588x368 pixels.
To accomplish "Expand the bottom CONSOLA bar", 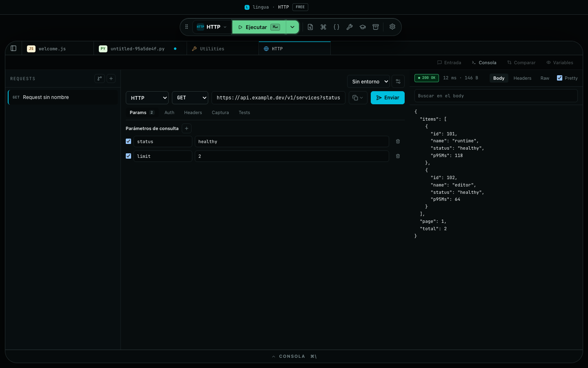I will pyautogui.click(x=294, y=357).
